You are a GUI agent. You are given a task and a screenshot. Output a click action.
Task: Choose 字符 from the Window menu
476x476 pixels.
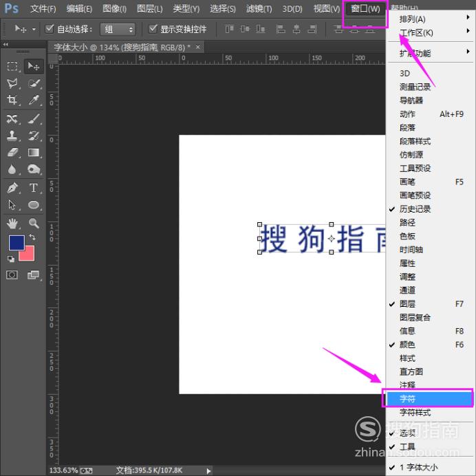click(429, 399)
